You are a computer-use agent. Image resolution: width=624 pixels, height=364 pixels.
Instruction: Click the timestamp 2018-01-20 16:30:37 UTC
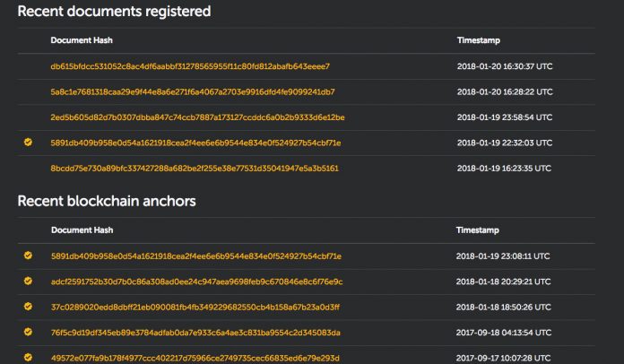click(504, 66)
